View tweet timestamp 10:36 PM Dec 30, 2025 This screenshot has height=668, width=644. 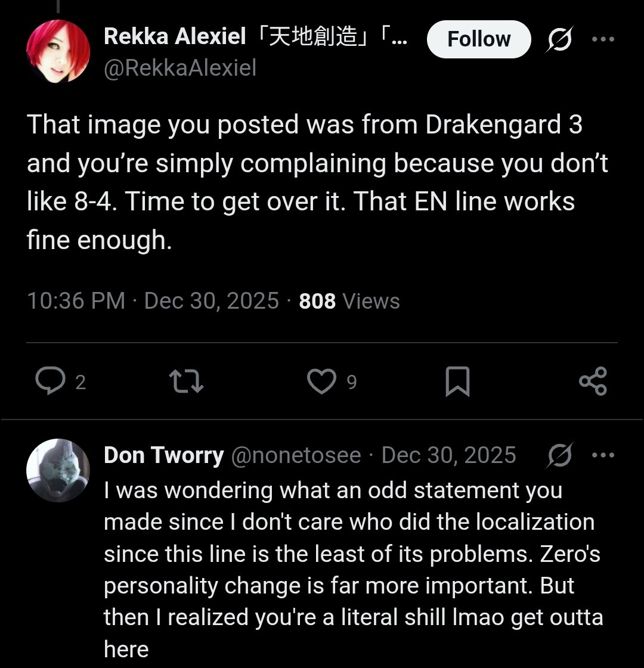coord(153,301)
